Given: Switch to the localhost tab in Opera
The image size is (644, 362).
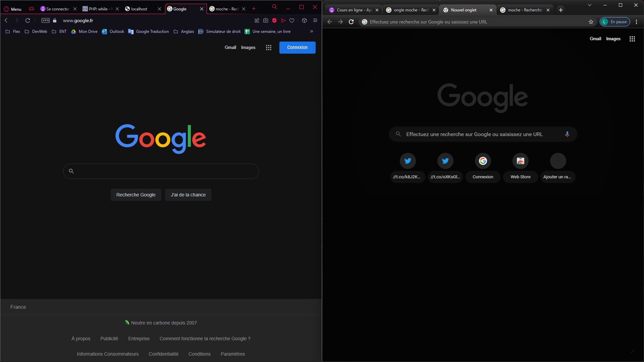Looking at the screenshot, I should [139, 9].
